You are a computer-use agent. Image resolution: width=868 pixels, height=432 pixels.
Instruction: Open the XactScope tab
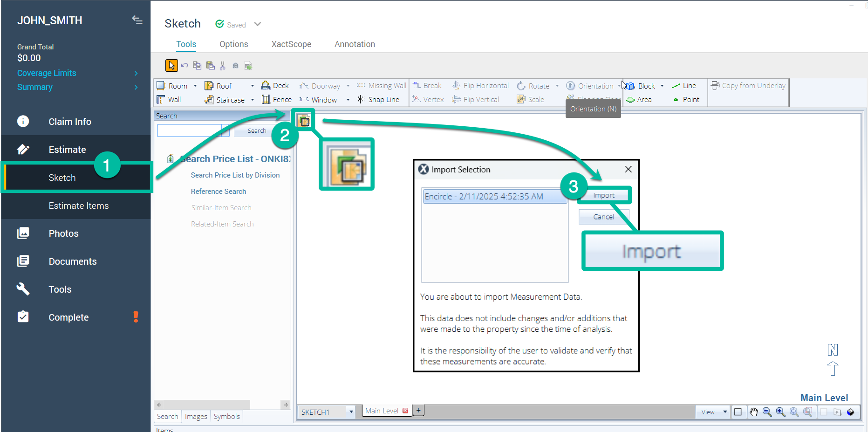[292, 44]
